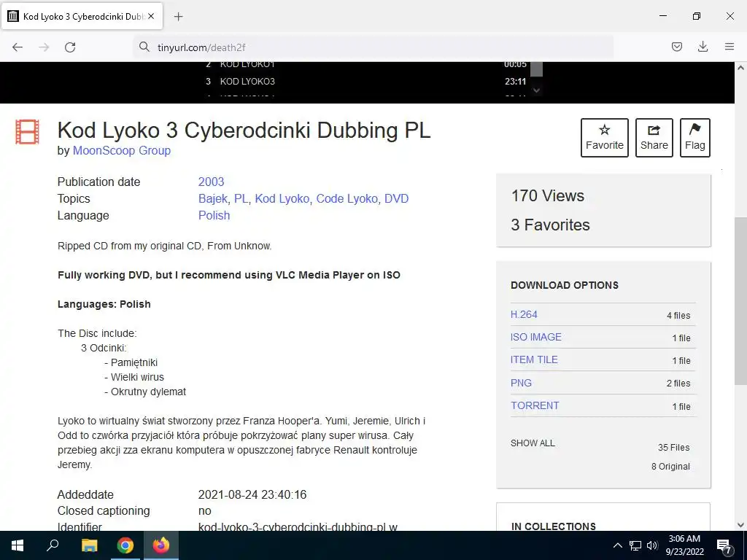The width and height of the screenshot is (747, 560).
Task: Open the Code Lyoko topic link
Action: tap(347, 198)
